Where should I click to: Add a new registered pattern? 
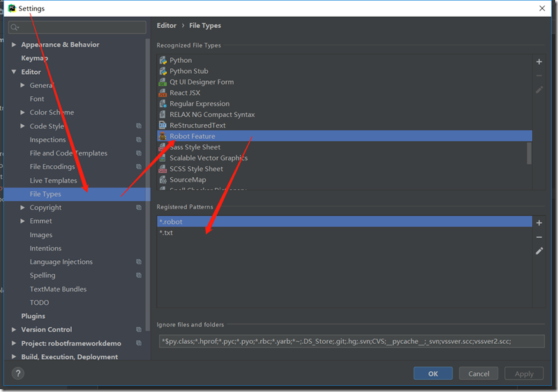pos(539,223)
